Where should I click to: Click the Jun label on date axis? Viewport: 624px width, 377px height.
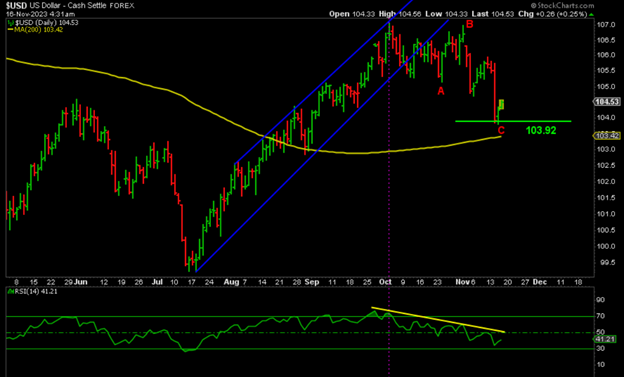(81, 282)
